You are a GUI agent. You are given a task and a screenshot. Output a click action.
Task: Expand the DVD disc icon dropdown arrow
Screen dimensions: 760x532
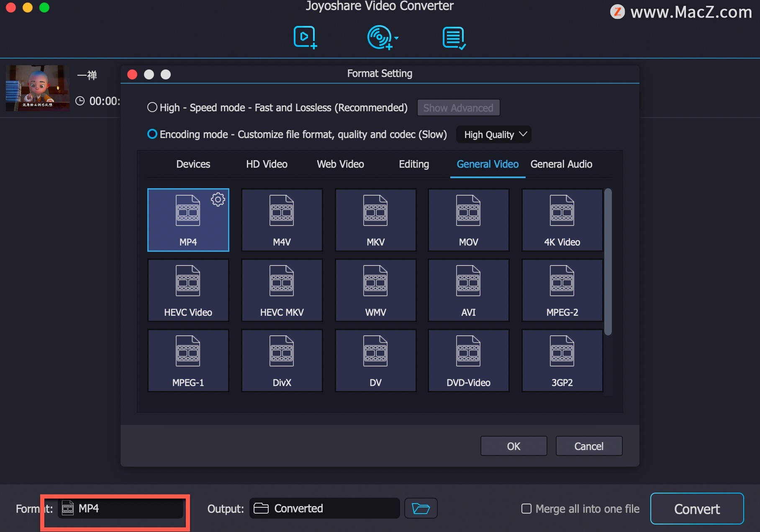(x=396, y=38)
